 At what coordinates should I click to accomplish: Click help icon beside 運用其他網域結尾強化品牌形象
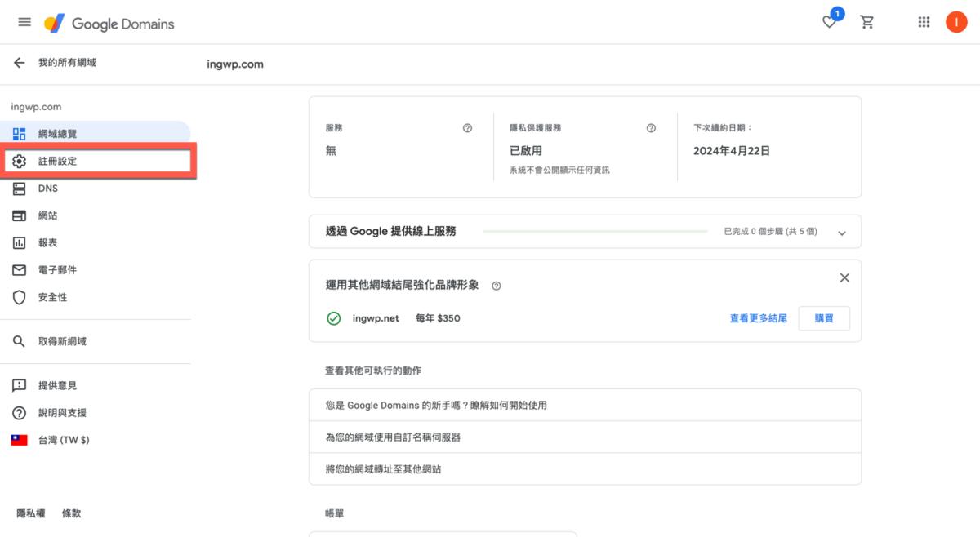(497, 286)
